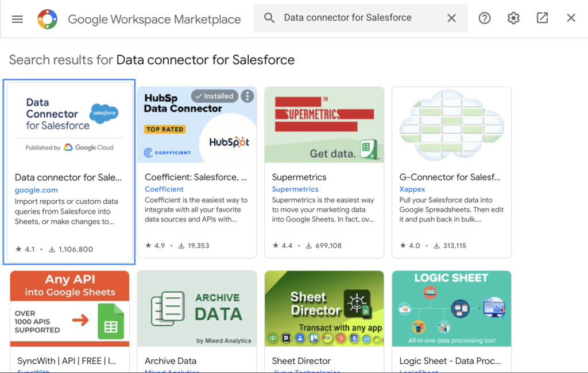Clear the search query with X
The width and height of the screenshot is (588, 373).
[451, 18]
